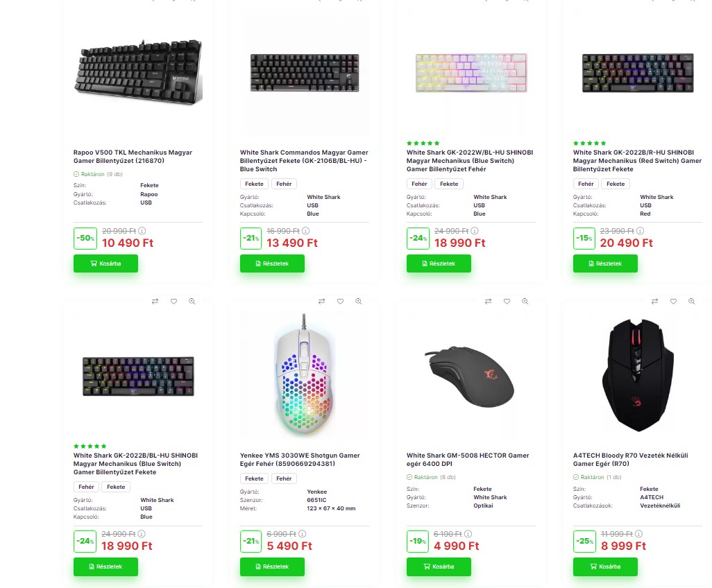Viewport: 712px width, 588px height.
Task: Click info icon next to 6 190 Ft price
Action: pyautogui.click(x=469, y=534)
